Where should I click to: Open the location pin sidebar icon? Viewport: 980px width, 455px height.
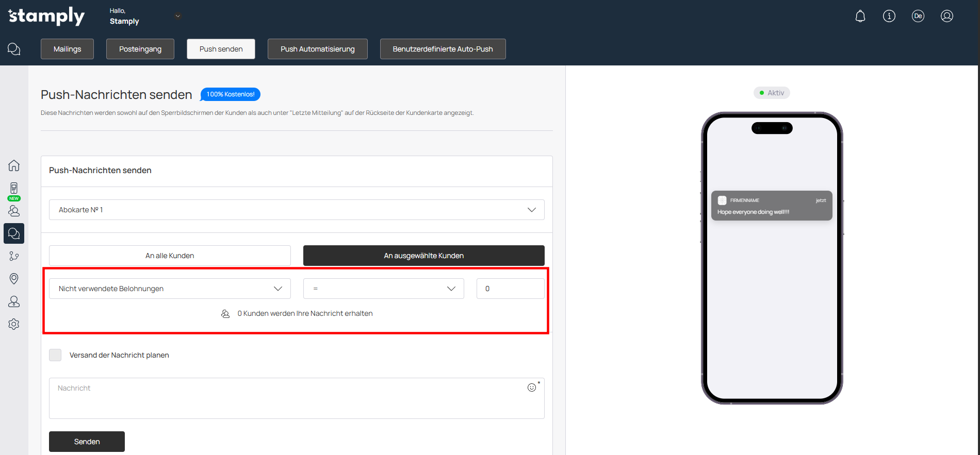[x=14, y=279]
